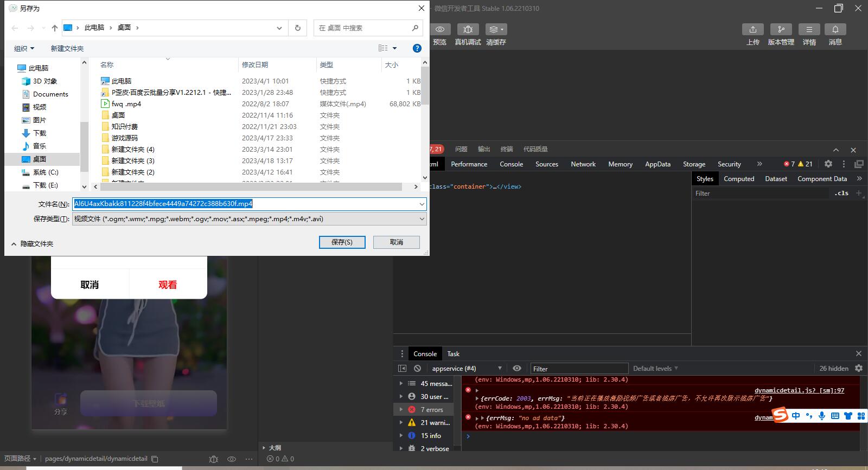This screenshot has height=470, width=868.
Task: Open version management (版本管理) icon
Action: tap(781, 29)
